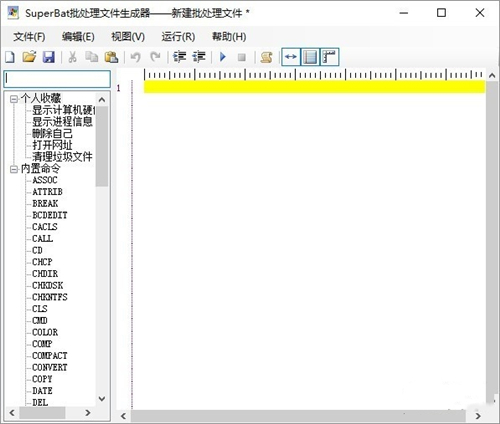This screenshot has height=424, width=500.
Task: Open the 运行(R) menu
Action: (178, 37)
